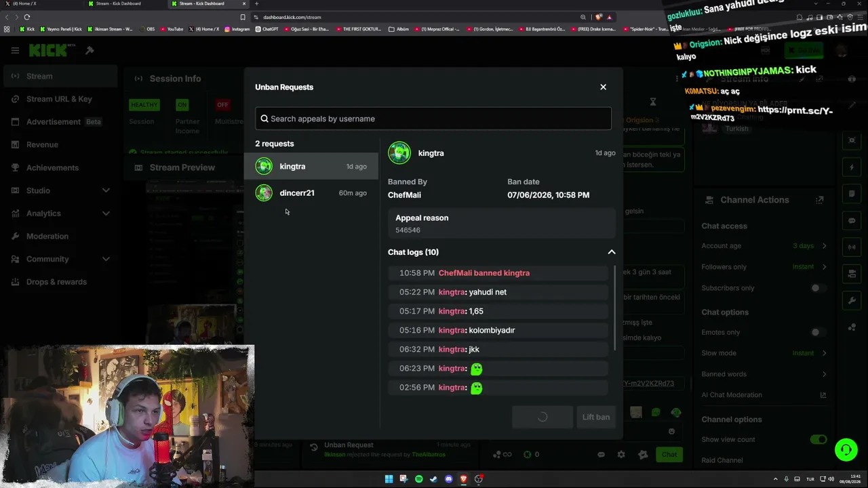Open the Brave Shields icon
Viewport: 868px width, 488px height.
(599, 17)
